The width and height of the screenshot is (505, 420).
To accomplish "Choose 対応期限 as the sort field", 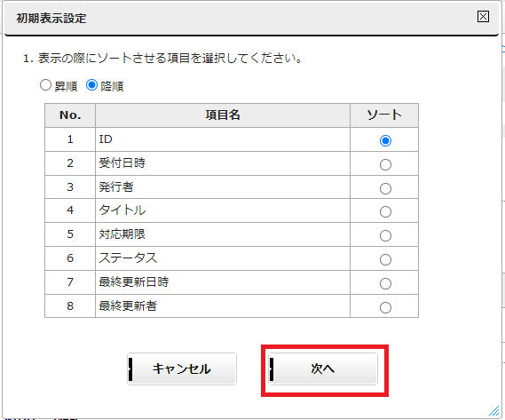I will (385, 235).
